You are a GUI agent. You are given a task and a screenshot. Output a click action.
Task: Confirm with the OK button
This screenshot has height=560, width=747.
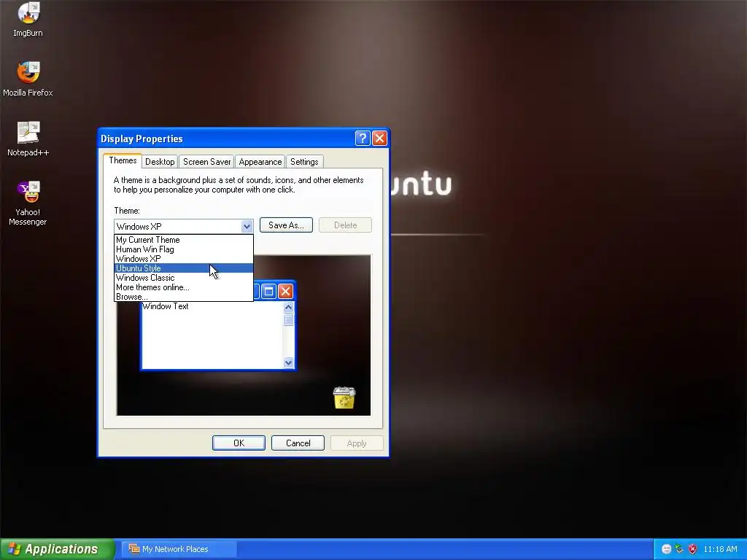(x=239, y=443)
